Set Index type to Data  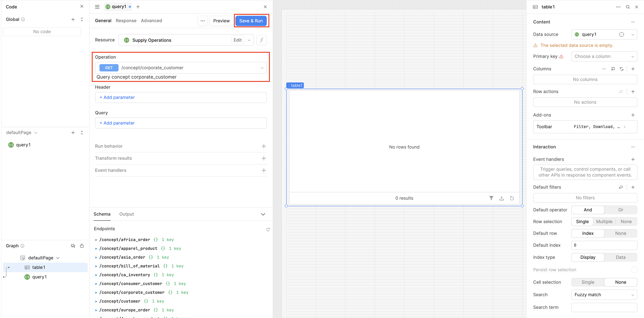(x=621, y=257)
